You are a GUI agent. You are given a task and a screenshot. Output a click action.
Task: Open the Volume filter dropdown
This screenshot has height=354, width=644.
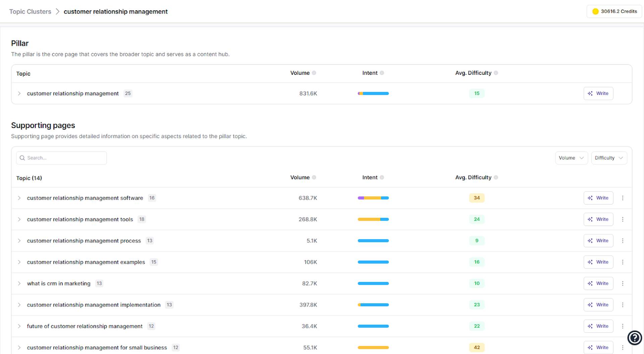coord(571,158)
